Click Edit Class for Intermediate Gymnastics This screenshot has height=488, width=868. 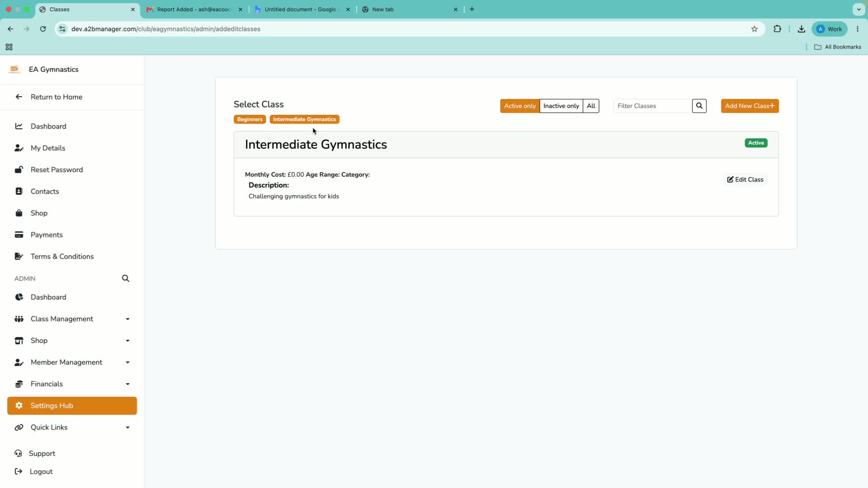pos(745,179)
